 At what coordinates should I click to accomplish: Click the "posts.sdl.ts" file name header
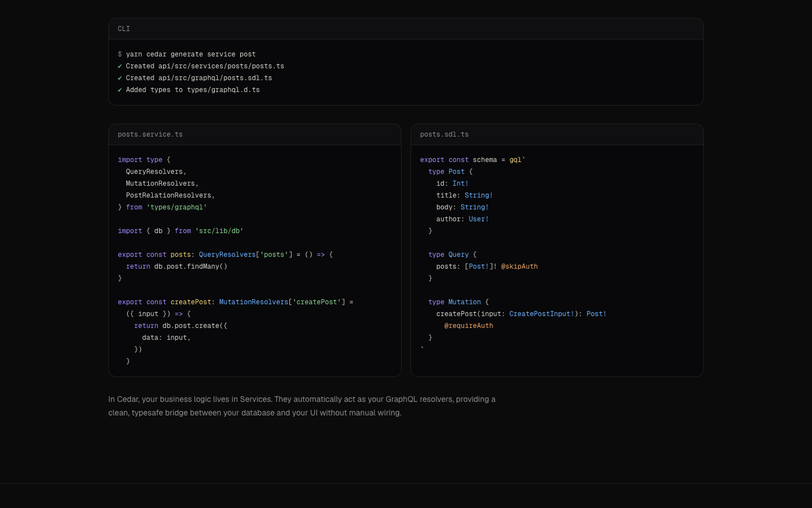click(444, 134)
